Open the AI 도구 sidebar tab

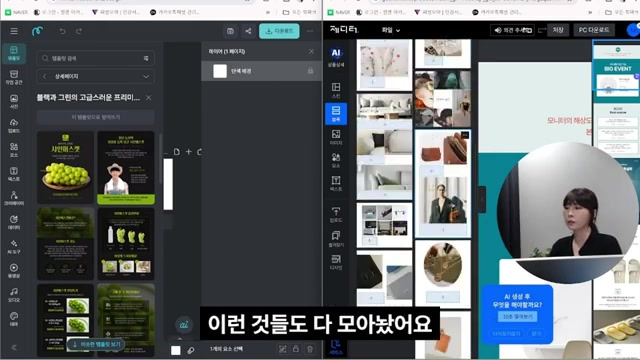tap(14, 247)
